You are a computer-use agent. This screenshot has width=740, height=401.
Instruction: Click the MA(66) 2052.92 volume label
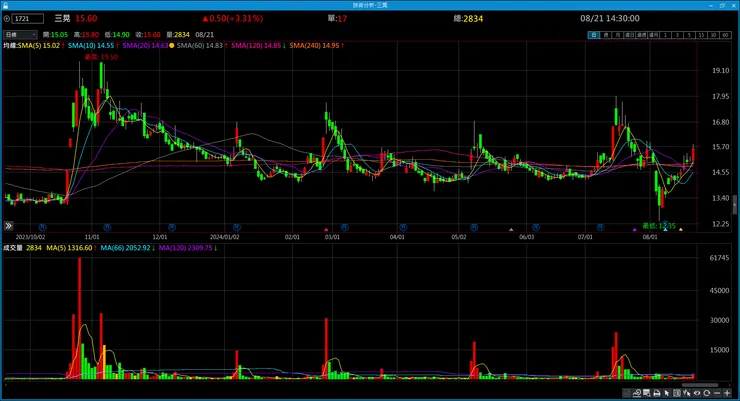coord(126,248)
